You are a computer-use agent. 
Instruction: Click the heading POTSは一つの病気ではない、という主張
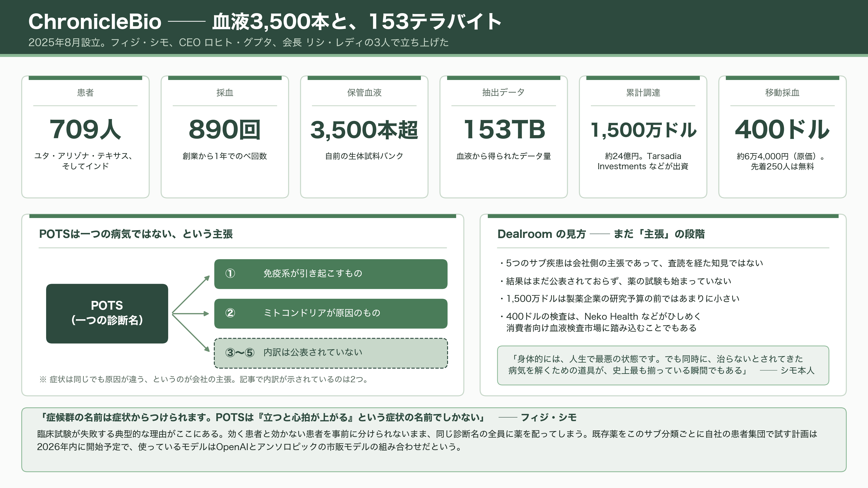[136, 234]
